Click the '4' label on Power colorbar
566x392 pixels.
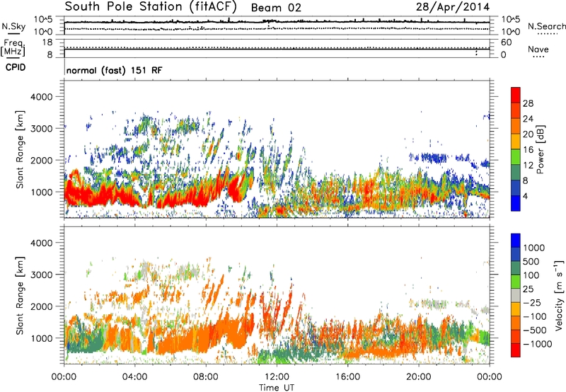tap(525, 196)
